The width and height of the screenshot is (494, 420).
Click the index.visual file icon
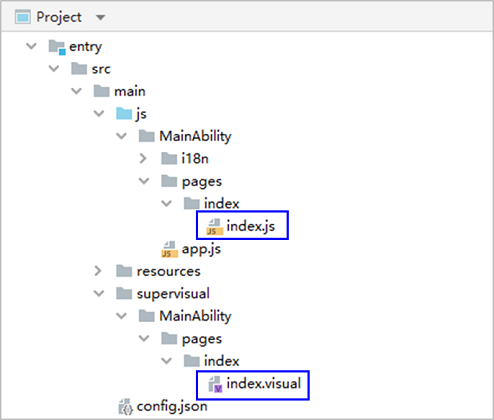(x=215, y=384)
